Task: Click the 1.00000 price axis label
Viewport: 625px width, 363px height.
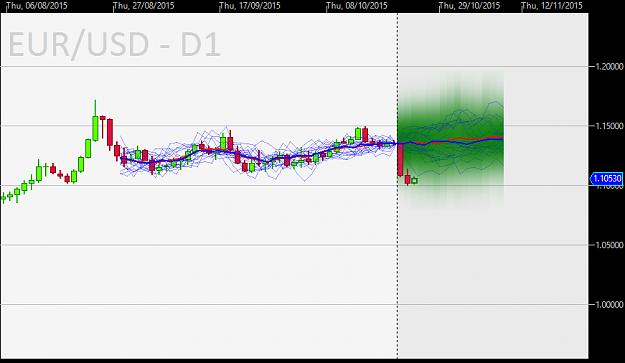Action: pos(609,304)
